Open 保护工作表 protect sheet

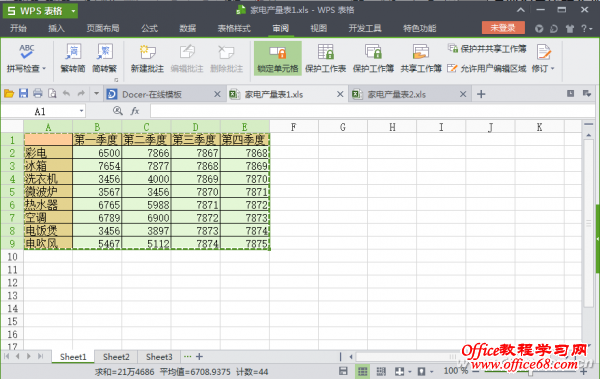pos(326,58)
